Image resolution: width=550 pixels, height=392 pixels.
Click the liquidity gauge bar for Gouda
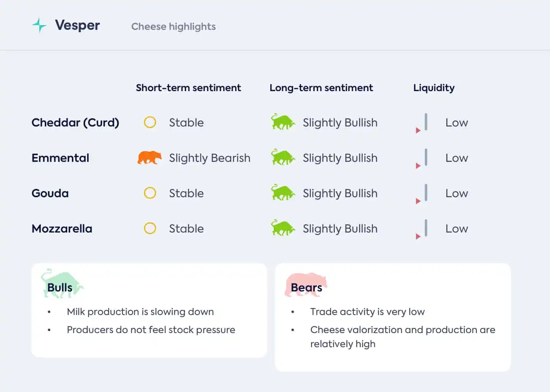coord(426,193)
